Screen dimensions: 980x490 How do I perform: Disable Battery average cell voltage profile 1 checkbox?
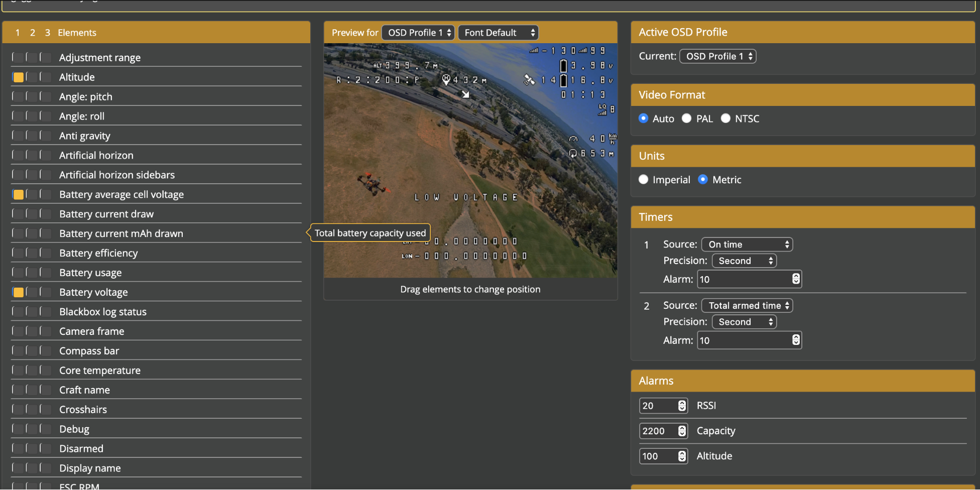point(18,195)
